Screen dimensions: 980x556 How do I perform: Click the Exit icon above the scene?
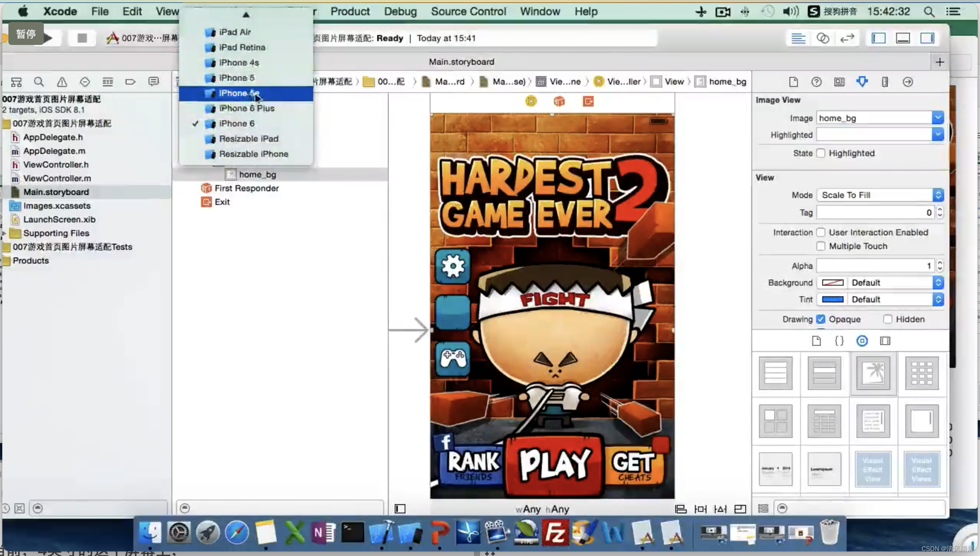click(x=588, y=101)
